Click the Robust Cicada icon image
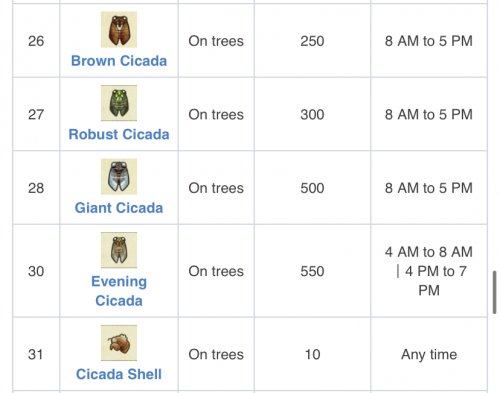This screenshot has width=500, height=393. [119, 103]
